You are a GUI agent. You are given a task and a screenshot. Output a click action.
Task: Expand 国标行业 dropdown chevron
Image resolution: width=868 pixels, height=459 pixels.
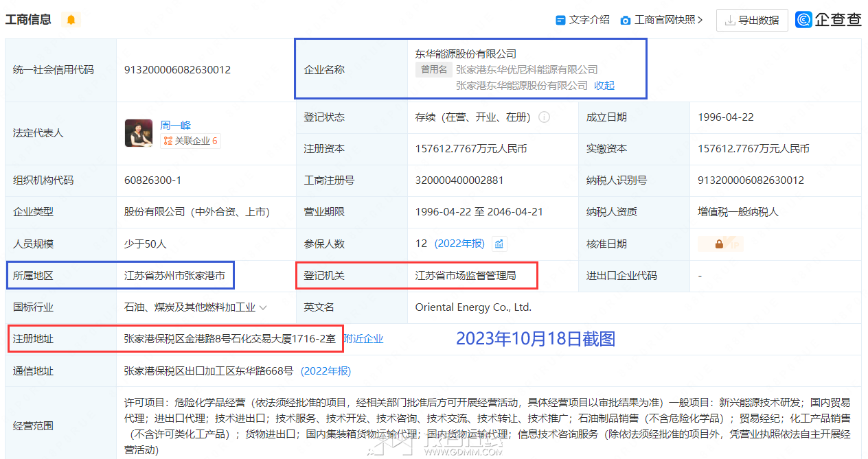coord(262,307)
